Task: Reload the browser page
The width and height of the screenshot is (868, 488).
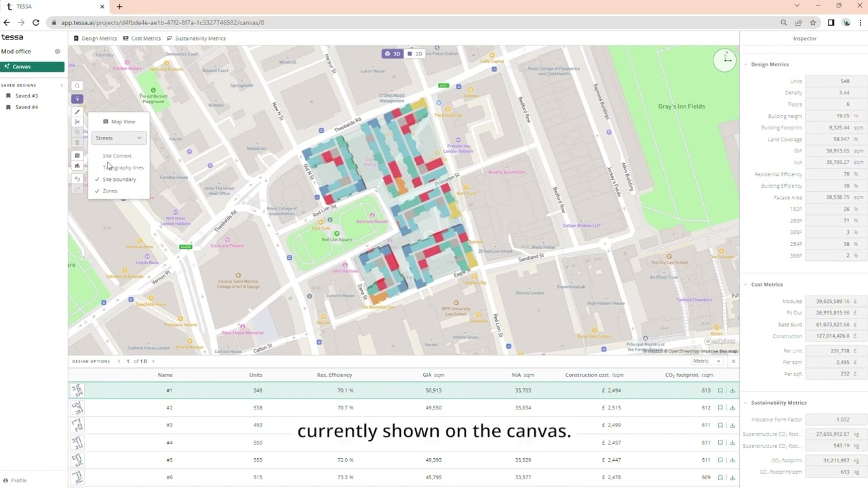Action: (x=35, y=22)
